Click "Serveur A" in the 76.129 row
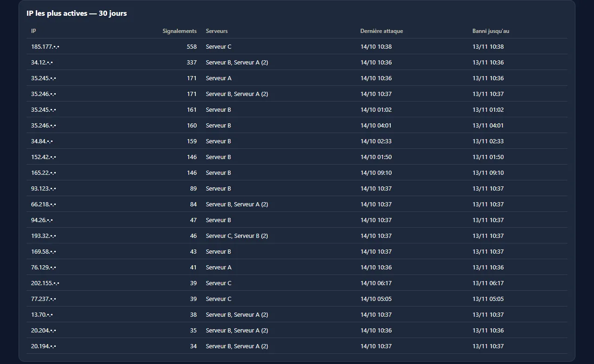 pos(219,268)
